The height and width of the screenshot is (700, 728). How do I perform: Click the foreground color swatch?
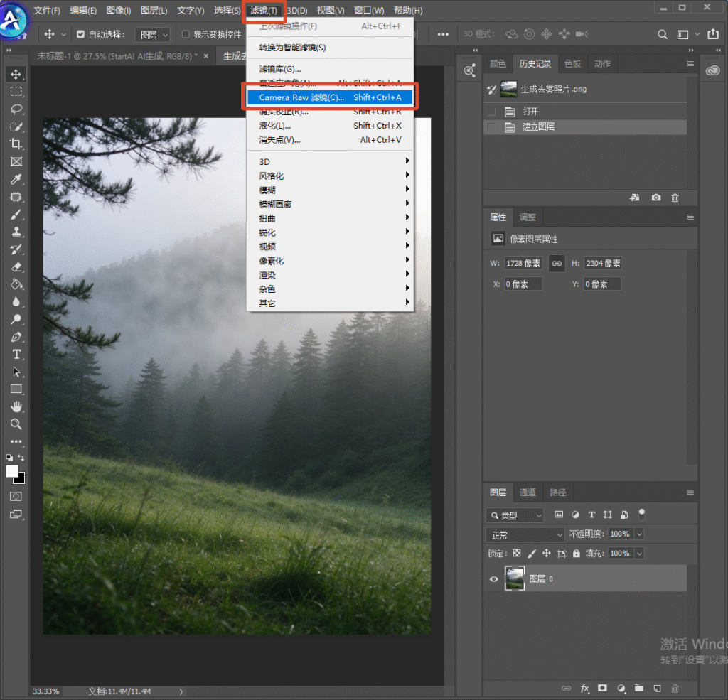click(x=12, y=471)
